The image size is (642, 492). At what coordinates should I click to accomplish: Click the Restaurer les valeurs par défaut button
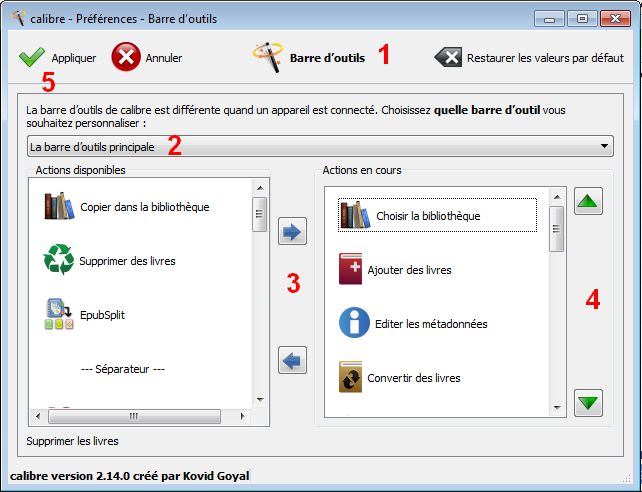pyautogui.click(x=529, y=58)
